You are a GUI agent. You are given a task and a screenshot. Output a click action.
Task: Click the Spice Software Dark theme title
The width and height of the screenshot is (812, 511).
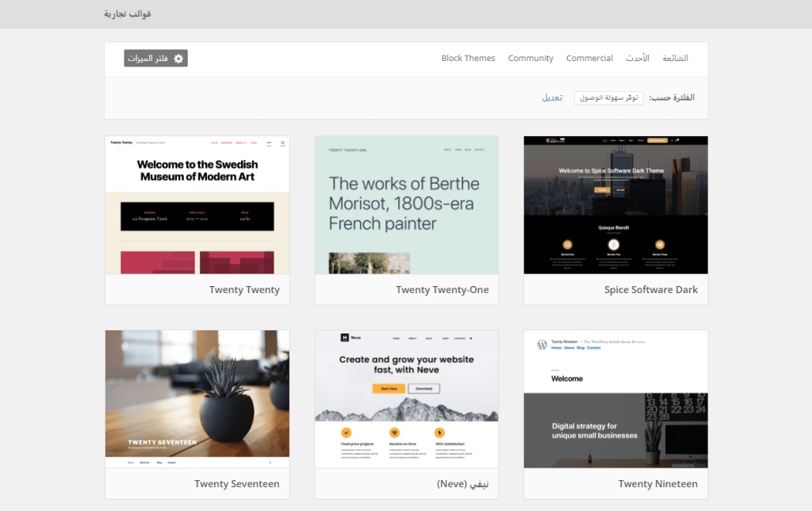coord(651,290)
